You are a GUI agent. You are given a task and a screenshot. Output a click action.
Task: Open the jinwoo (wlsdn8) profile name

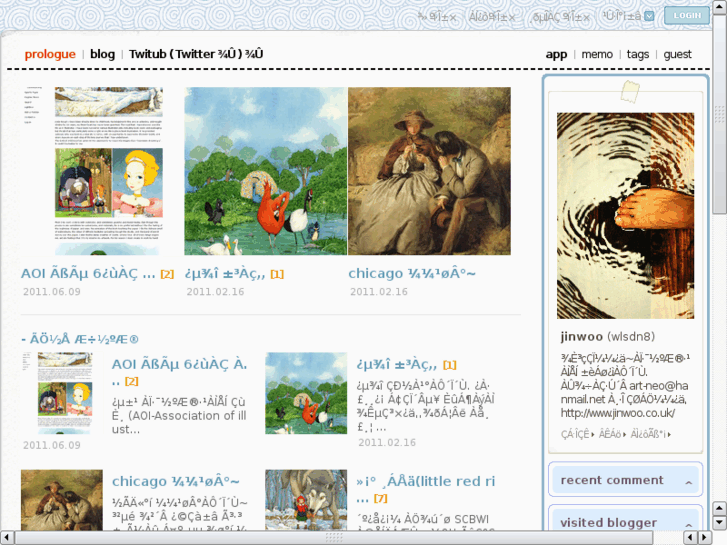pos(607,337)
